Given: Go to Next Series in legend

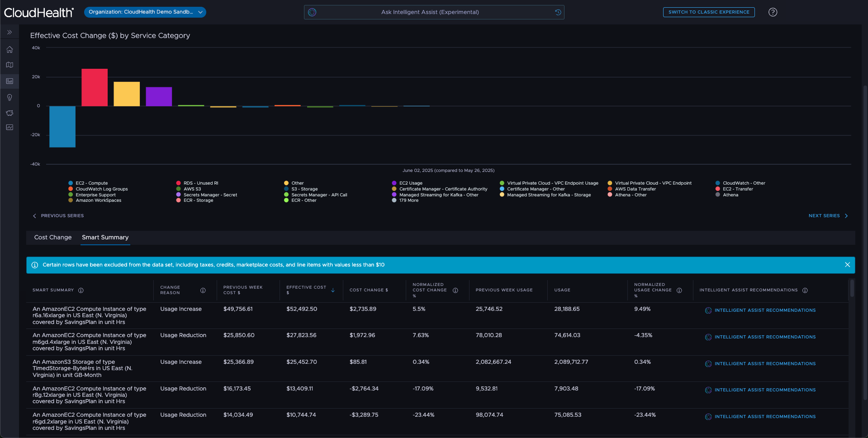Looking at the screenshot, I should (x=828, y=216).
